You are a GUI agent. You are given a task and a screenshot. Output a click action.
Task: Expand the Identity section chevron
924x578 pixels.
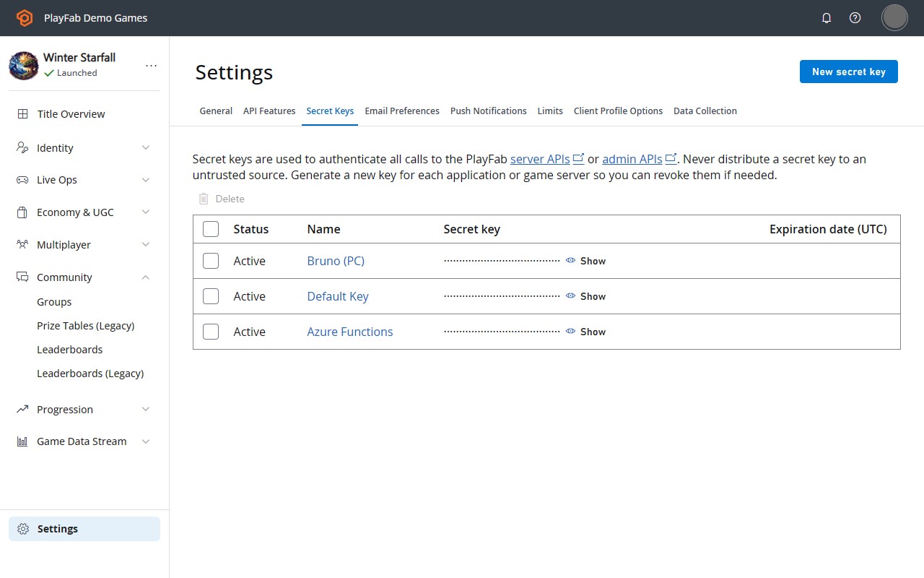pyautogui.click(x=146, y=147)
